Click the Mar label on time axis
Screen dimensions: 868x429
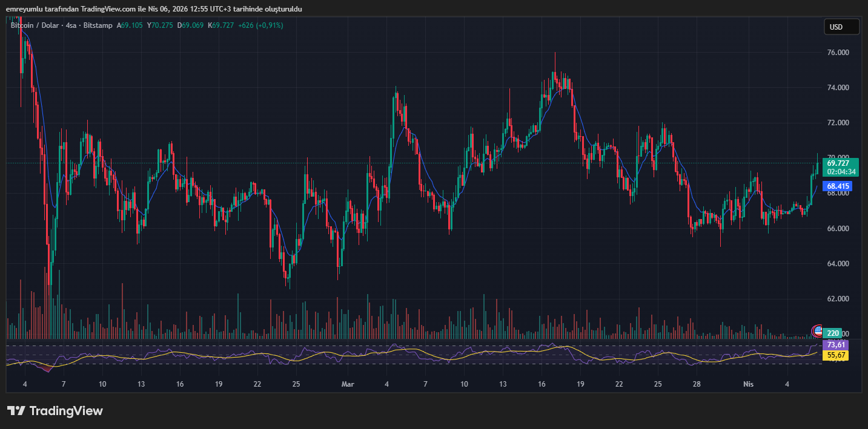point(347,384)
